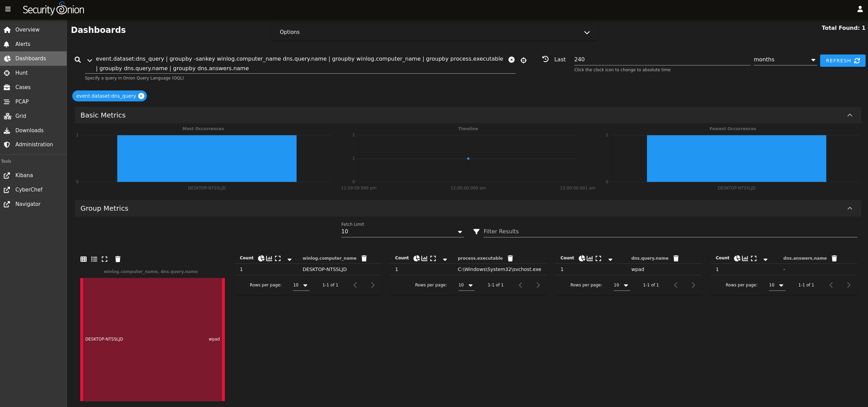Navigate to the Alerts page
Image resolution: width=868 pixels, height=407 pixels.
(23, 44)
